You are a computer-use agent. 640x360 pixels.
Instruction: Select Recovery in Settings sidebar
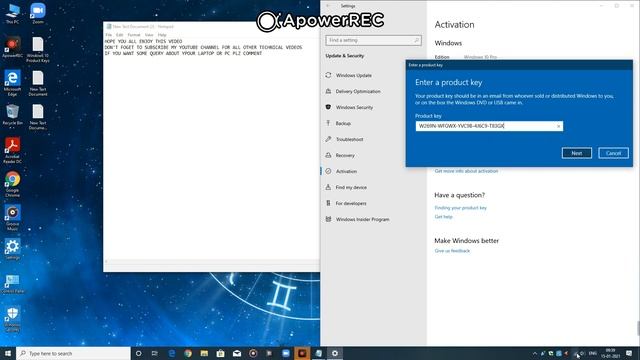coord(345,156)
